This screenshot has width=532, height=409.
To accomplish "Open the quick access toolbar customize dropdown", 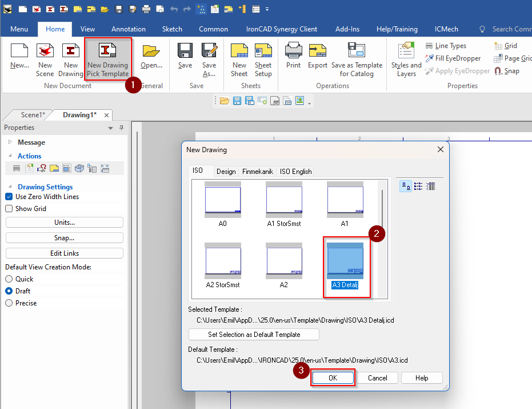I will (267, 9).
